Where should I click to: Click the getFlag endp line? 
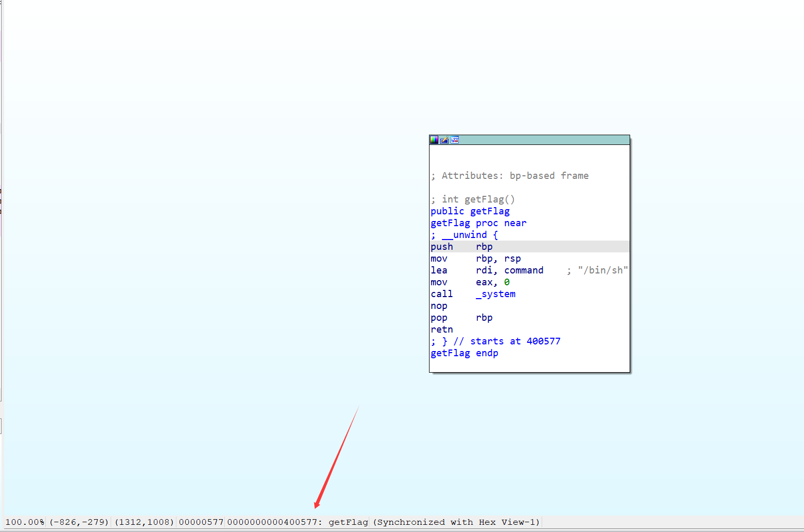464,353
